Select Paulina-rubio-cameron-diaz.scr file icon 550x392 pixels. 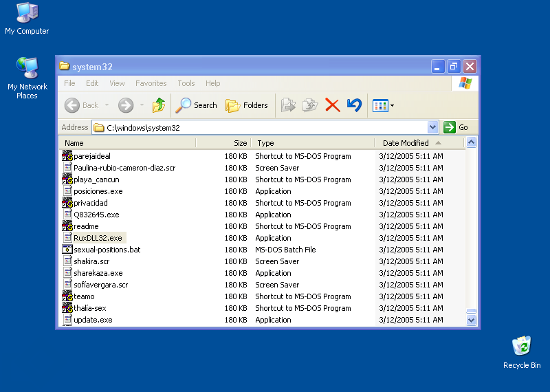[67, 167]
